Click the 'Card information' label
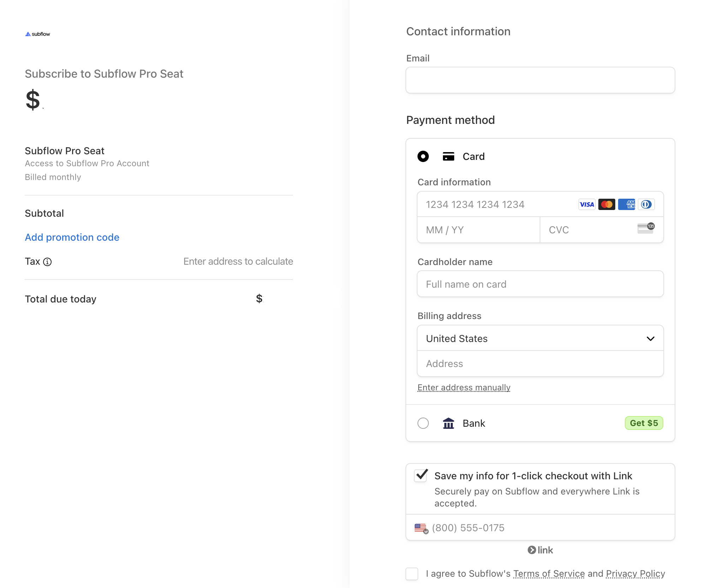The height and width of the screenshot is (588, 705). pyautogui.click(x=454, y=182)
